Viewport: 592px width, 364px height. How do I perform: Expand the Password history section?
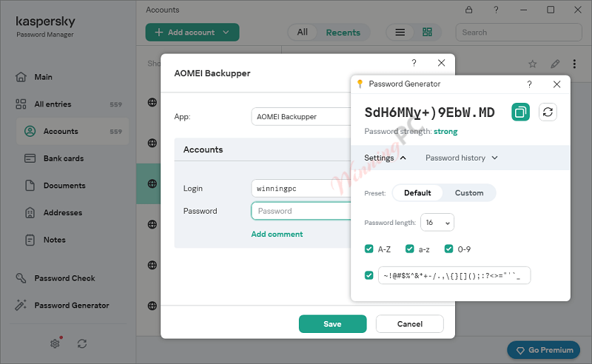click(x=462, y=158)
